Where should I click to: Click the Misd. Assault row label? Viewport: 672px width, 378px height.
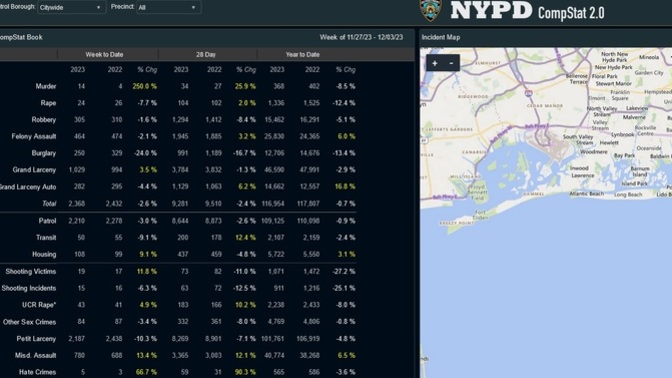[35, 355]
